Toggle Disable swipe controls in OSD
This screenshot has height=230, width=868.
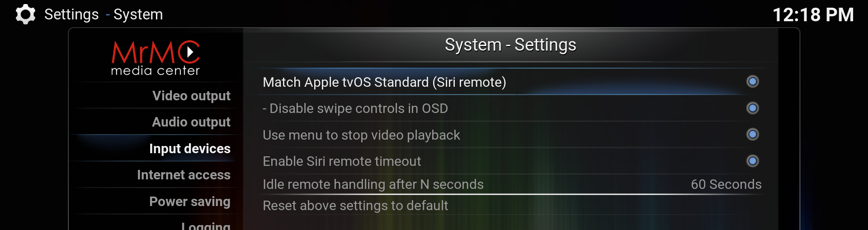tap(752, 108)
